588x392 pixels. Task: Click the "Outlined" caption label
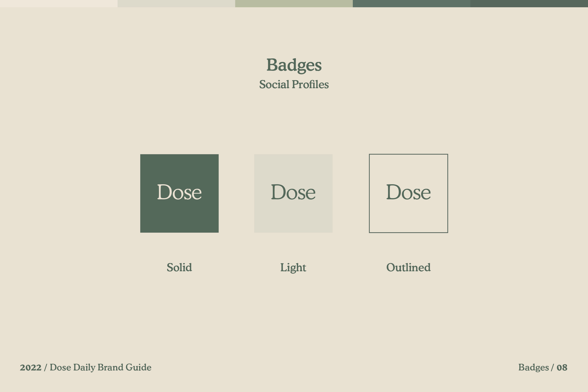(x=408, y=267)
